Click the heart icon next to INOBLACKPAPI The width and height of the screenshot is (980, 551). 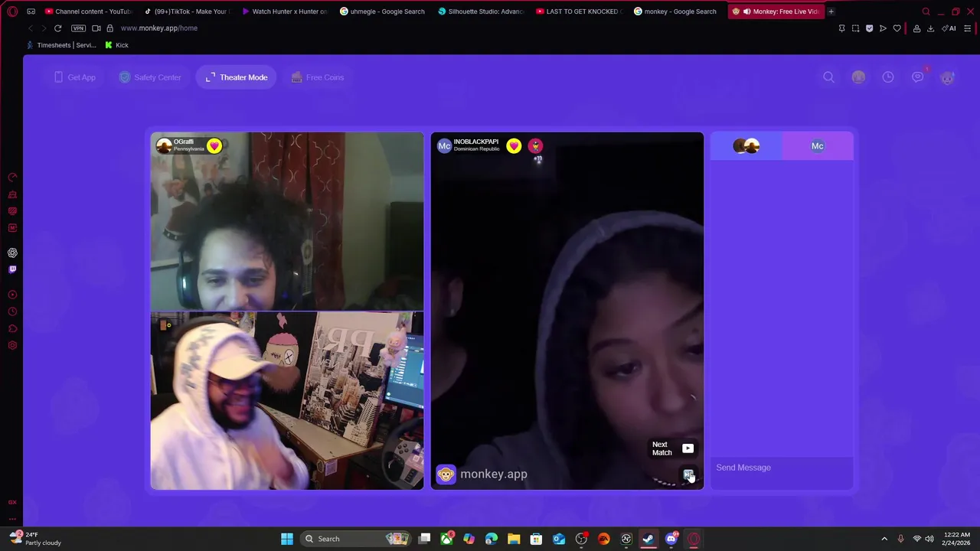point(514,145)
